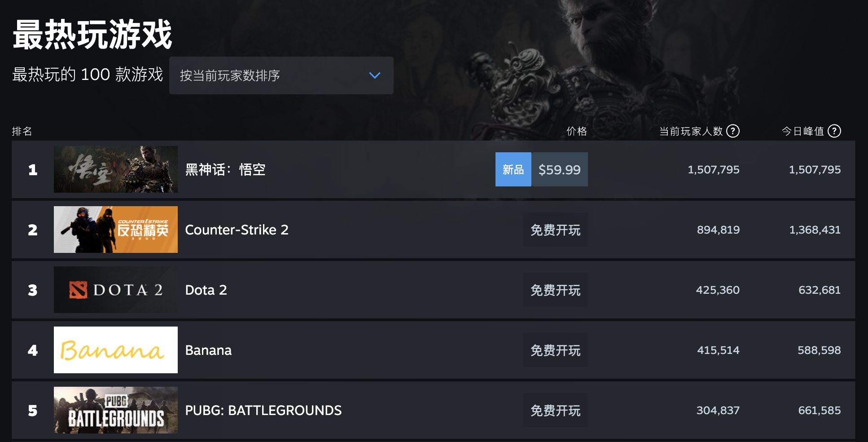868x442 pixels.
Task: Expand the 按当前玩家数排序 sort dropdown
Action: (x=281, y=75)
